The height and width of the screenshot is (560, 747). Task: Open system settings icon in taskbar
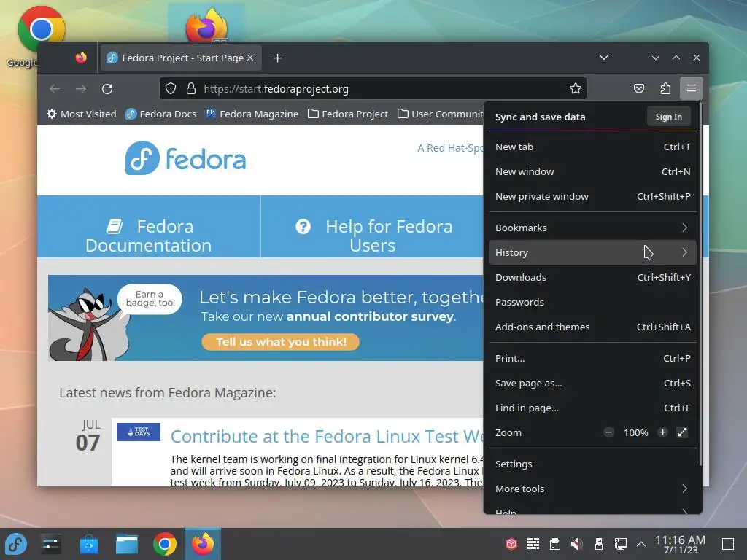(51, 544)
